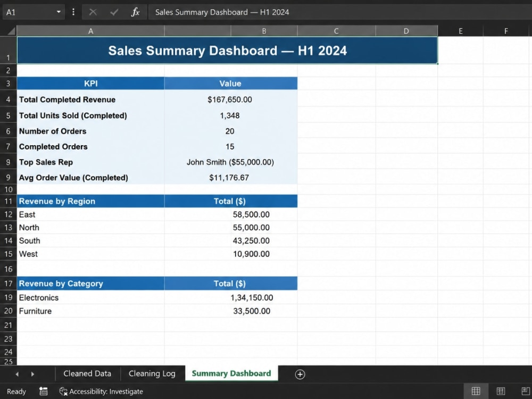Switch to Normal view icon
Image resolution: width=532 pixels, height=399 pixels.
tap(476, 391)
